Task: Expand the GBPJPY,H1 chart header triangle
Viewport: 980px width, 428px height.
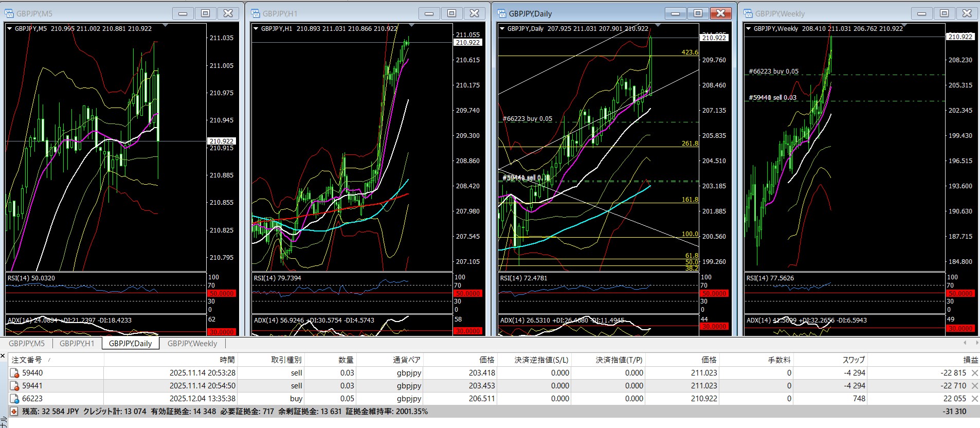Action: [256, 29]
